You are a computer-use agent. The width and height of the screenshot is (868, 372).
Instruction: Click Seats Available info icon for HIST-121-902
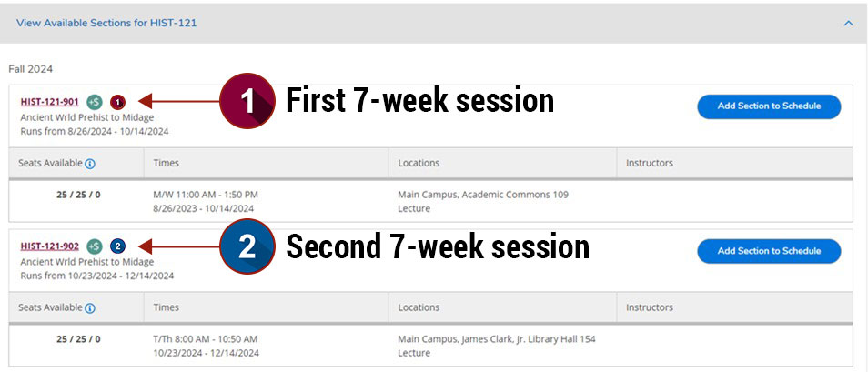(90, 308)
